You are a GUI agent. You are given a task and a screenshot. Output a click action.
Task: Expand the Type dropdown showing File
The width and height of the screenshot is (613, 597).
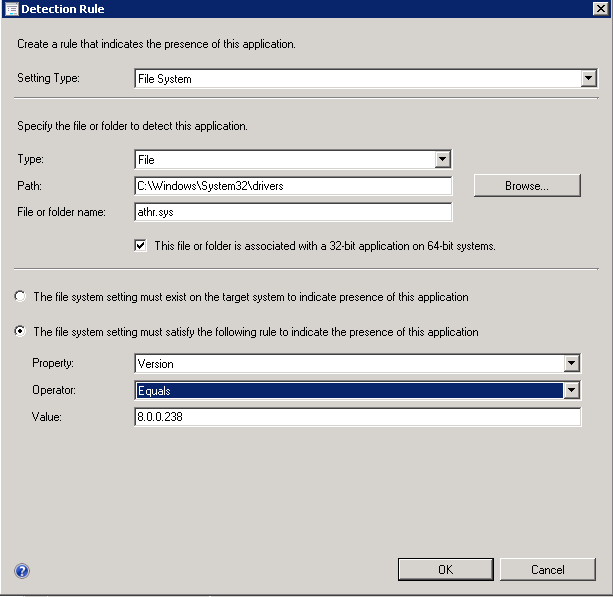point(442,159)
